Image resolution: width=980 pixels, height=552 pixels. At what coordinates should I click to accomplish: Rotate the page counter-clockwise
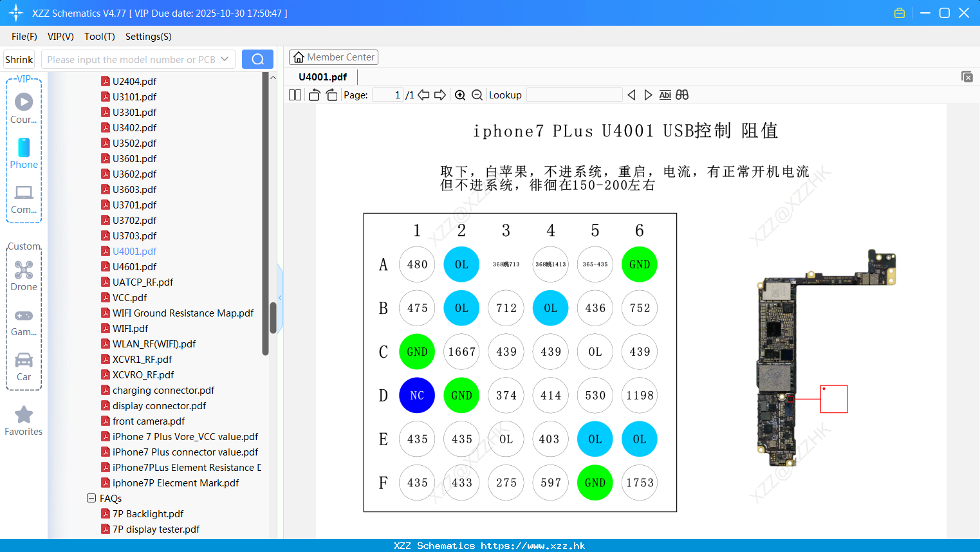(314, 95)
